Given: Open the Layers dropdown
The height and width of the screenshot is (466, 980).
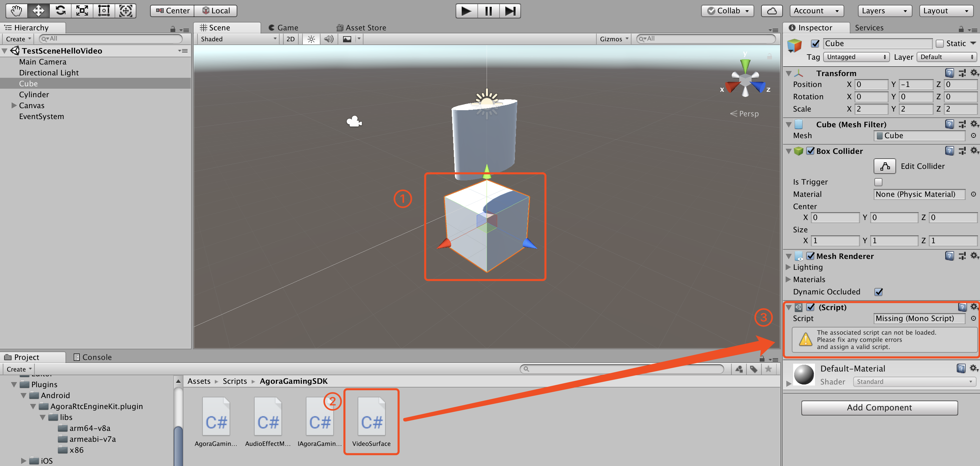Looking at the screenshot, I should pyautogui.click(x=884, y=11).
